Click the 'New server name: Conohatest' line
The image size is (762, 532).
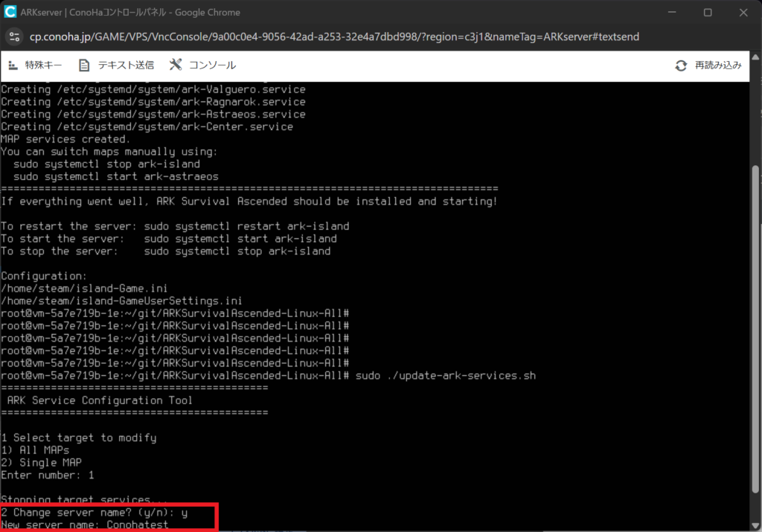(85, 525)
